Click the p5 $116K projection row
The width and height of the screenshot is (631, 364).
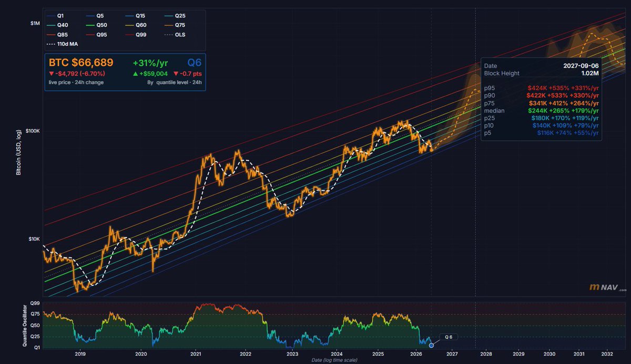(x=542, y=133)
